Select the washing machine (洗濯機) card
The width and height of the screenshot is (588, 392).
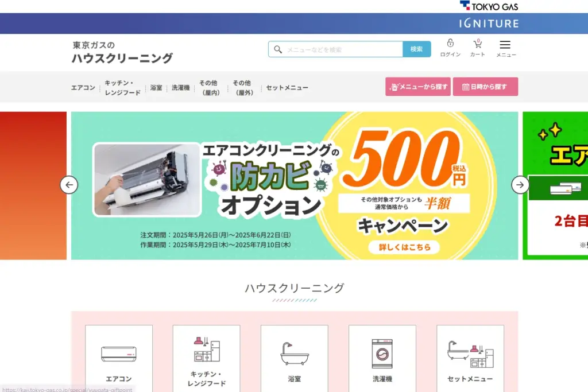coord(382,358)
